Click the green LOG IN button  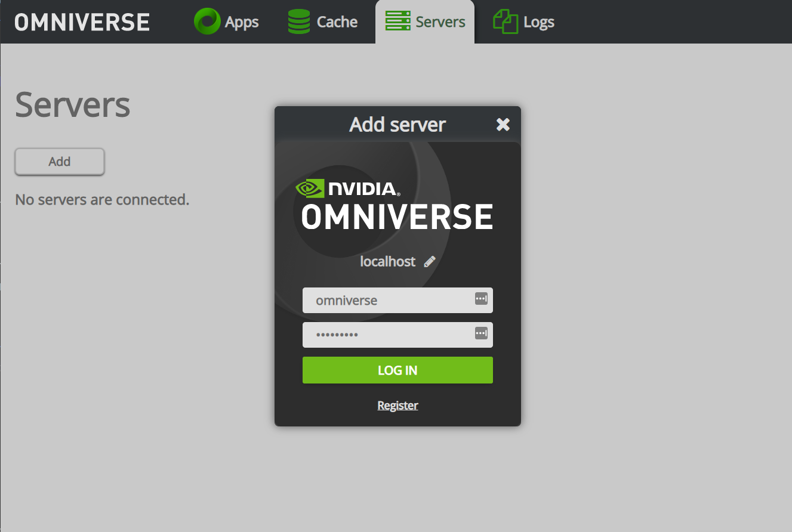pyautogui.click(x=397, y=370)
